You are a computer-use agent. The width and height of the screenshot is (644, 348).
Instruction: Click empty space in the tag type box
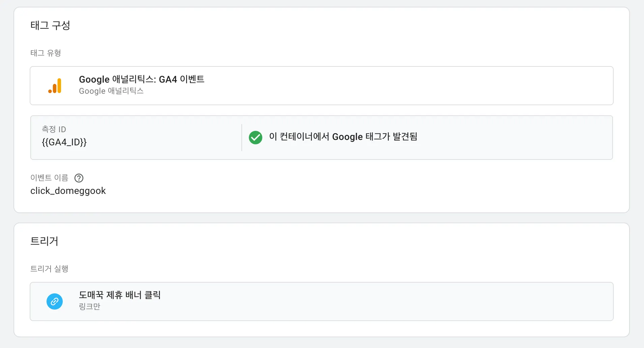pyautogui.click(x=405, y=86)
